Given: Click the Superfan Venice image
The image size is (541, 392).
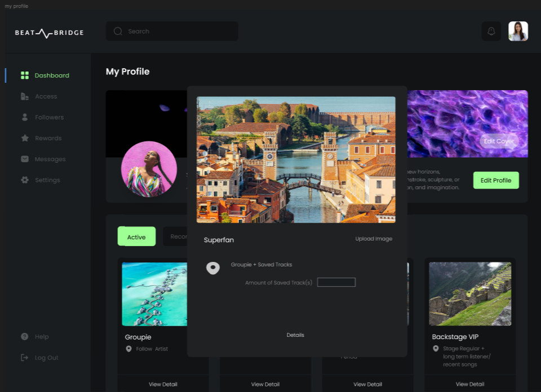Looking at the screenshot, I should click(296, 159).
